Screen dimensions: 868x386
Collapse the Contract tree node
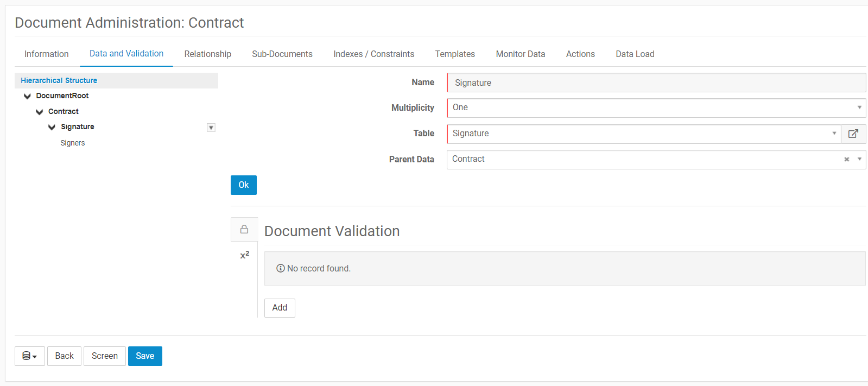tap(39, 112)
